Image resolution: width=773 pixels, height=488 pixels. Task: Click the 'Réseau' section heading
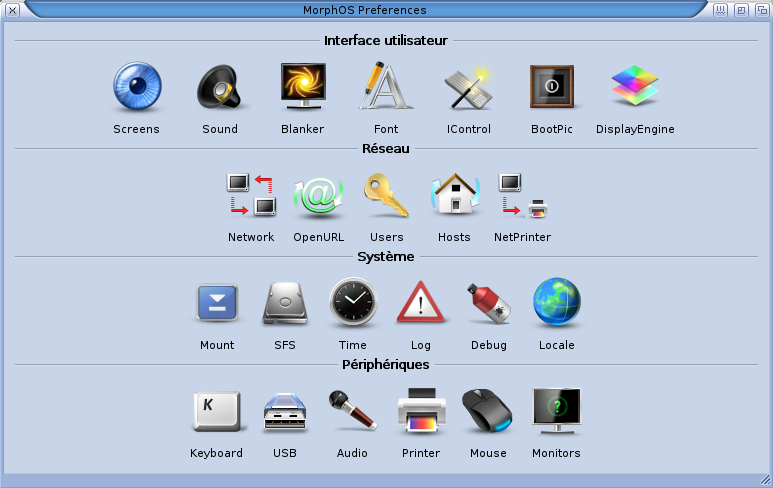click(x=386, y=148)
